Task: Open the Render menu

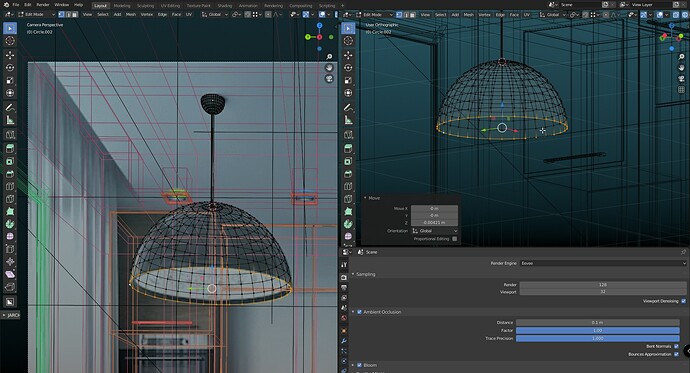Action: [43, 5]
